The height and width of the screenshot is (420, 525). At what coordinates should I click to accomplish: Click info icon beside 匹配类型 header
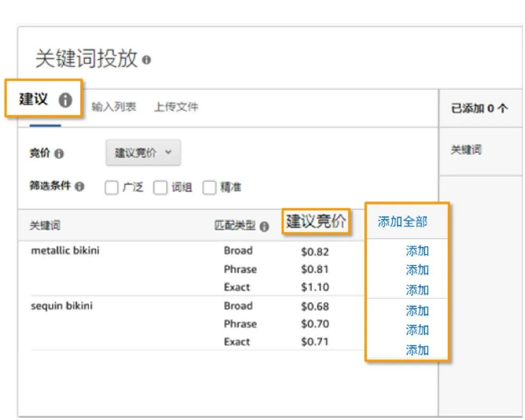(x=264, y=227)
